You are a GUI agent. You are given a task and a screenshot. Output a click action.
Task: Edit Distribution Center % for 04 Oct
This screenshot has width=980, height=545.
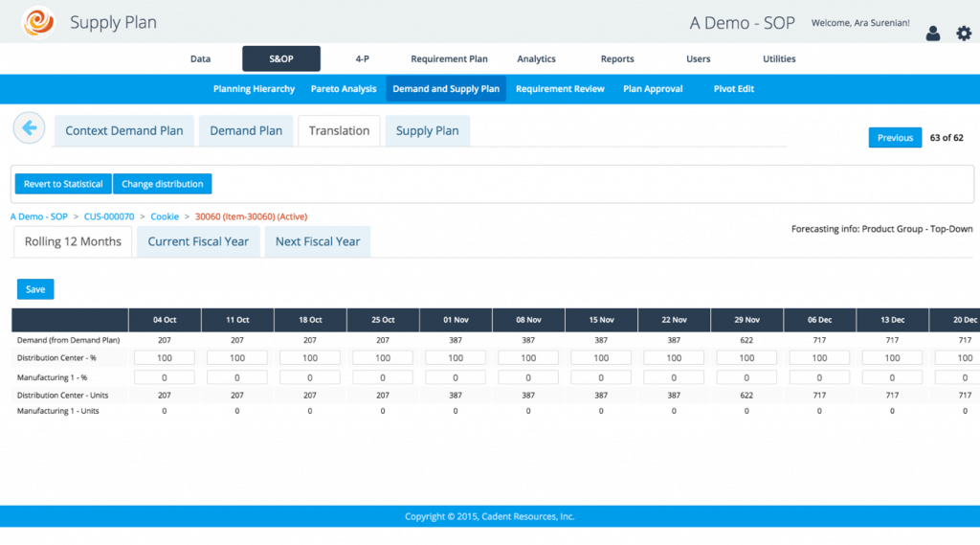[x=165, y=358]
